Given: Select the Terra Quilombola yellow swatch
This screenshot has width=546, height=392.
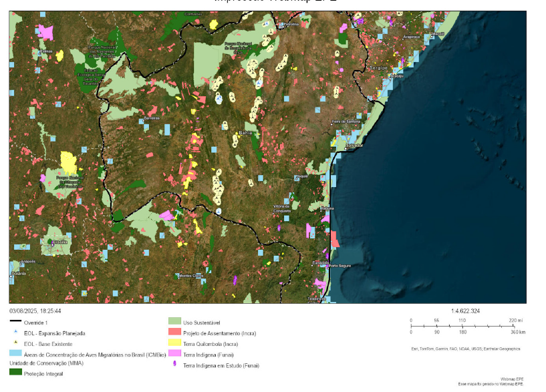Looking at the screenshot, I should 175,343.
